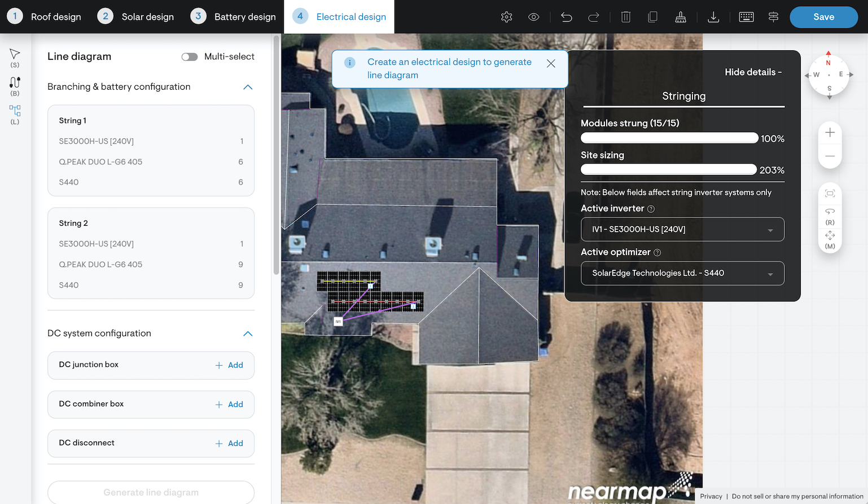
Task: Click the undo arrow in toolbar
Action: (x=566, y=17)
